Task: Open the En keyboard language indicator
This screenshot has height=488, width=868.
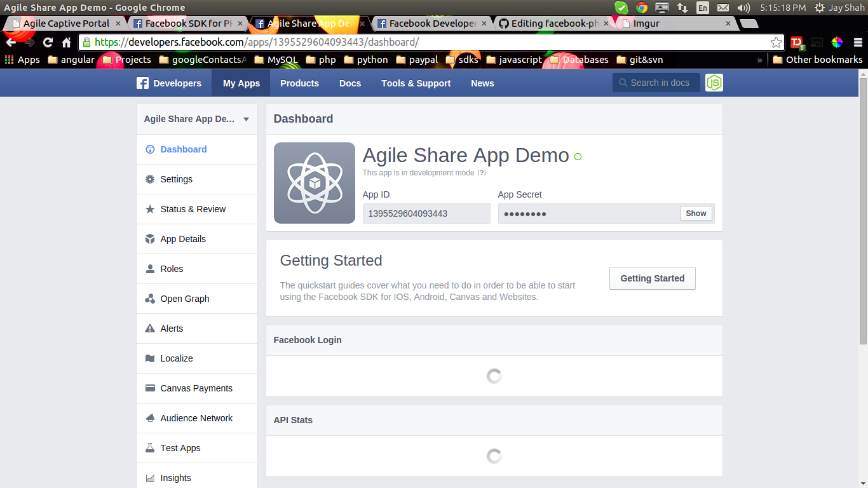Action: tap(702, 8)
